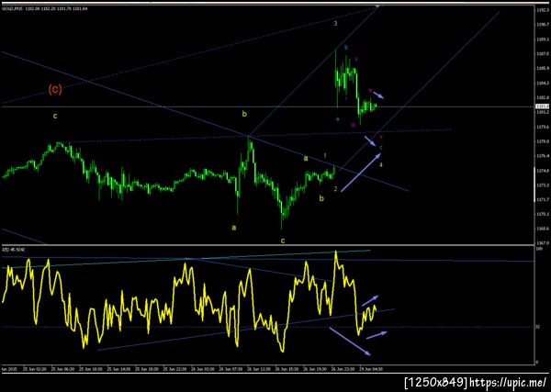Click the highlighted current price tag on the scale
The width and height of the screenshot is (551, 392).
541,106
